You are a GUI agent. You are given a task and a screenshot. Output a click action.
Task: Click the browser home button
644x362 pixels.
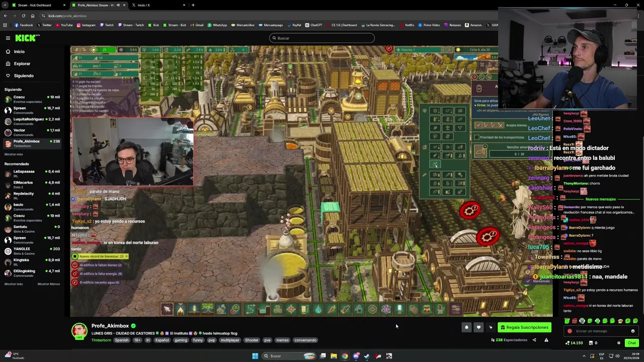tap(33, 16)
